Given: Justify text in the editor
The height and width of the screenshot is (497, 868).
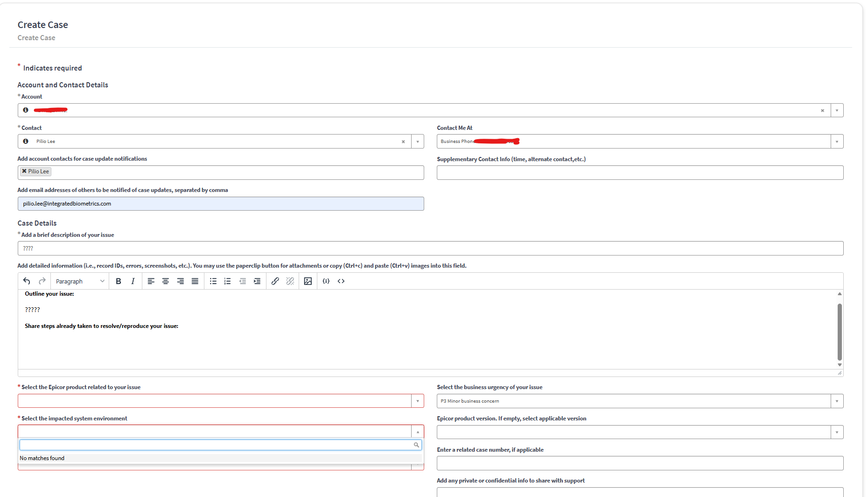Looking at the screenshot, I should pos(195,281).
